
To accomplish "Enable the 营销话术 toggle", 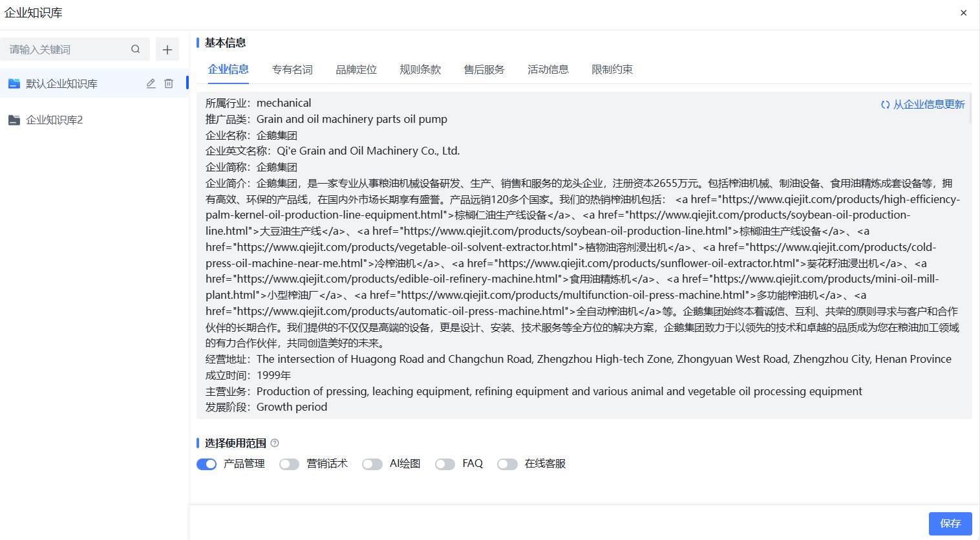I will click(x=289, y=464).
